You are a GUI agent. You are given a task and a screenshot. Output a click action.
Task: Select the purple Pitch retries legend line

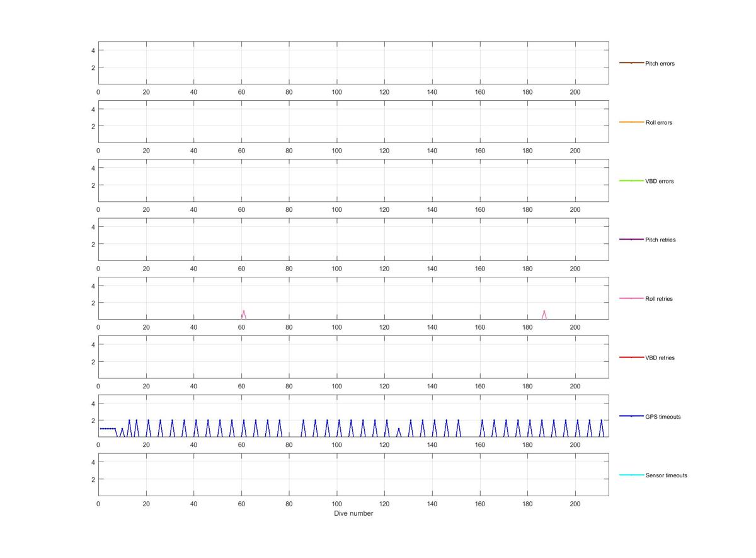(x=631, y=240)
